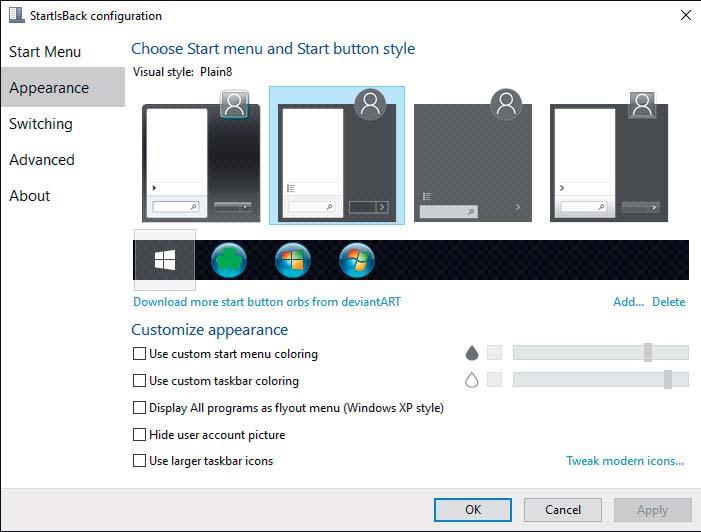Close the StartIsBack configuration window

click(685, 15)
